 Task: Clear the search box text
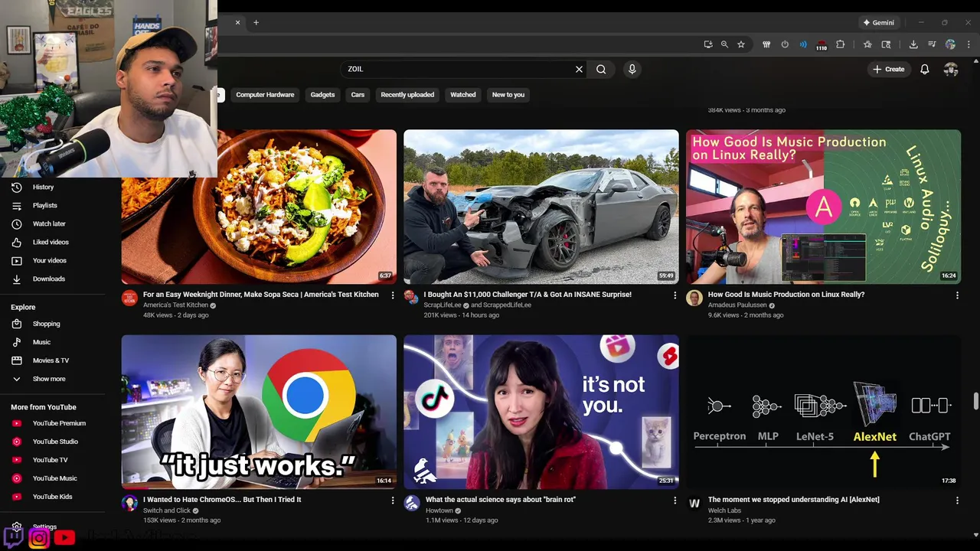coord(579,69)
